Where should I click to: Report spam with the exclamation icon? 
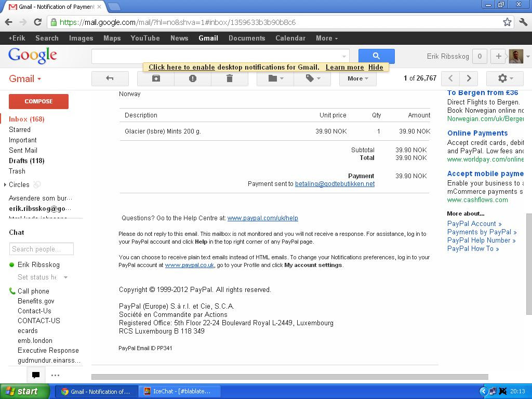click(193, 78)
